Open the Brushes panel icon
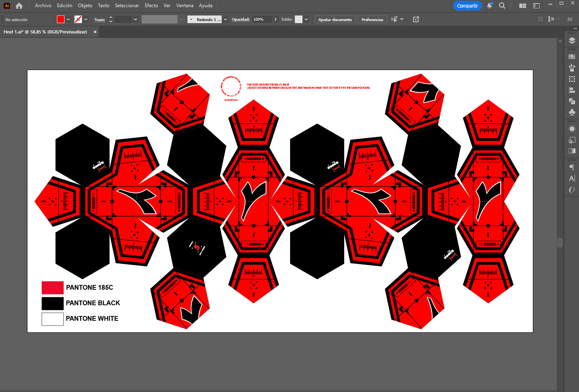 tap(572, 68)
